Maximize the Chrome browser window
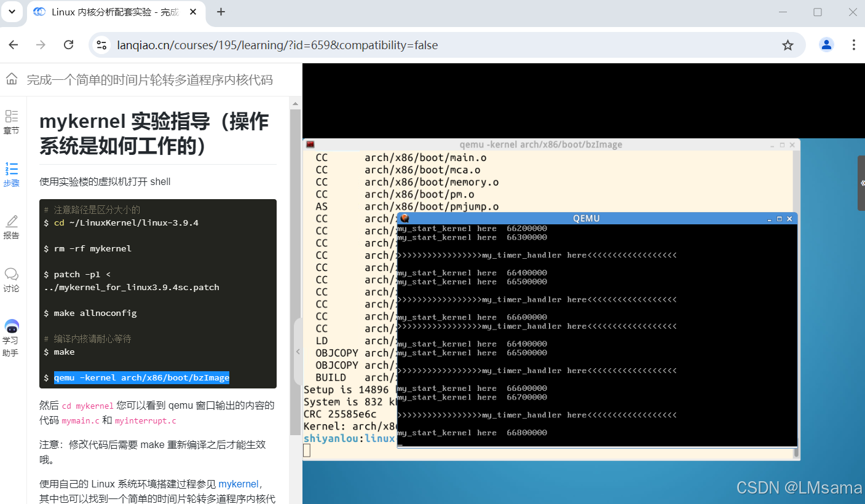865x504 pixels. (818, 12)
